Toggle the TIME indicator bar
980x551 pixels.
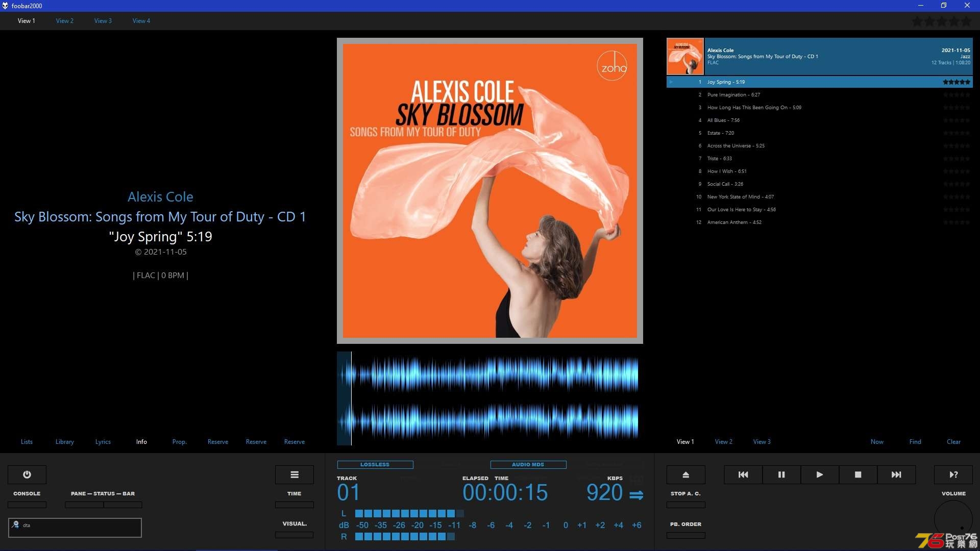[295, 505]
